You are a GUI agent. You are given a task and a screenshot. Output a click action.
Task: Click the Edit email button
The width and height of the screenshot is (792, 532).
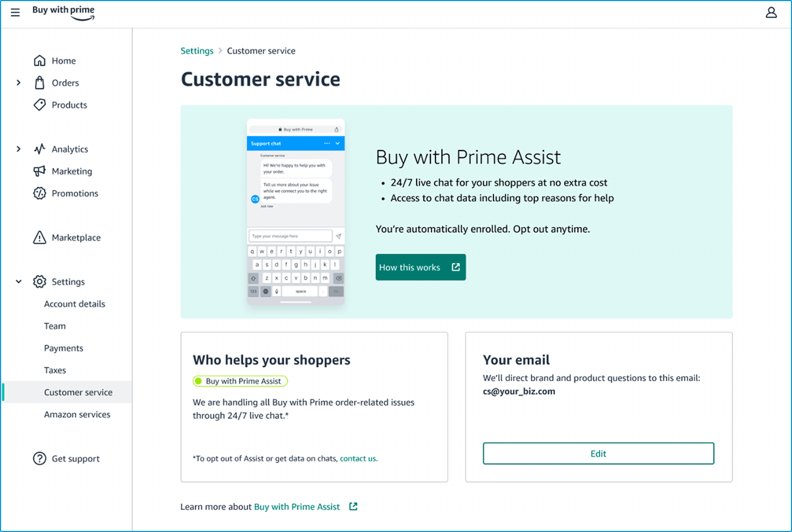click(598, 454)
